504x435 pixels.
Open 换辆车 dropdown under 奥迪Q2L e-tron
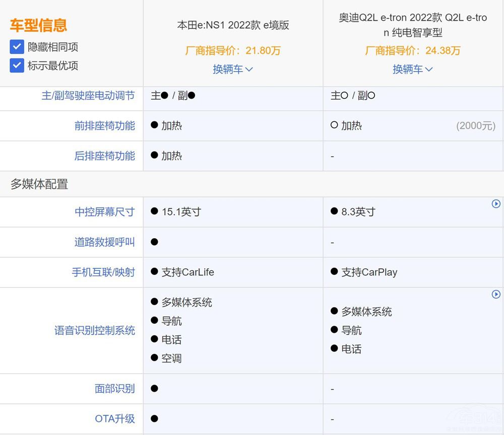413,69
